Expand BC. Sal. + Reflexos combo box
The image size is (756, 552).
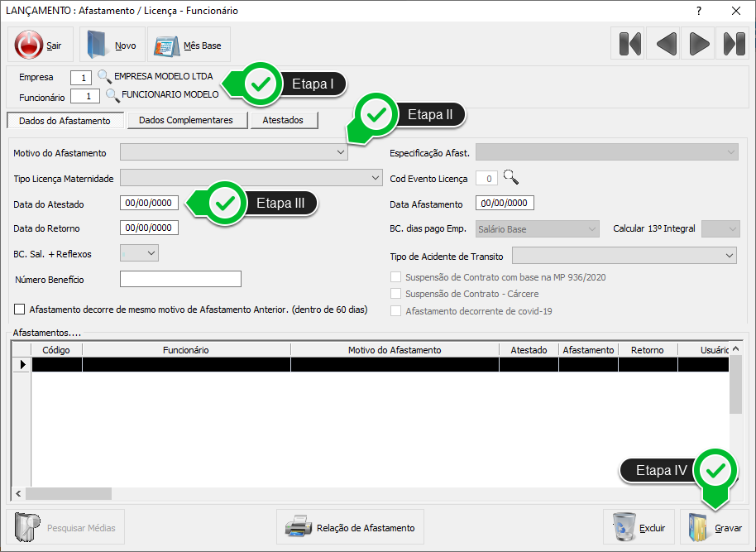click(151, 253)
